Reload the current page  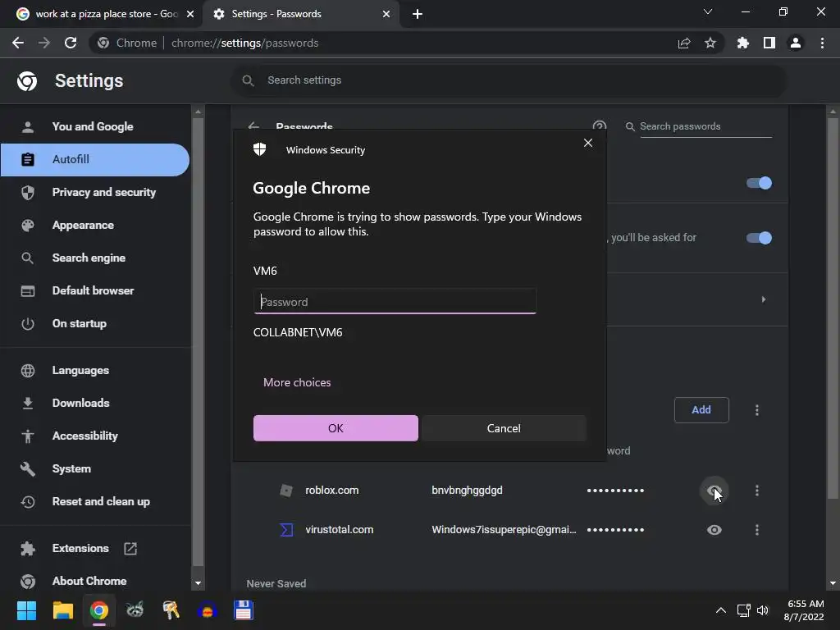coord(71,43)
